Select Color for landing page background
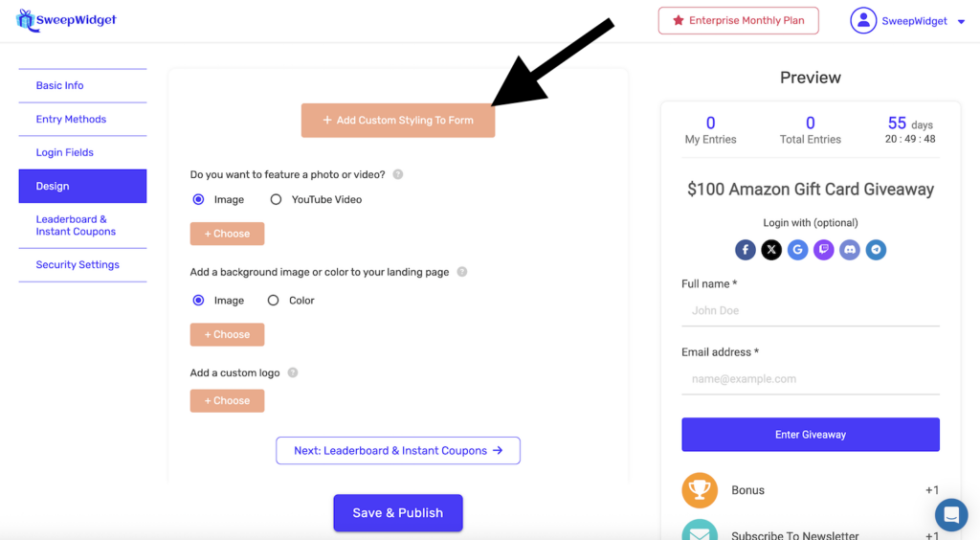Viewport: 980px width, 540px height. tap(274, 301)
